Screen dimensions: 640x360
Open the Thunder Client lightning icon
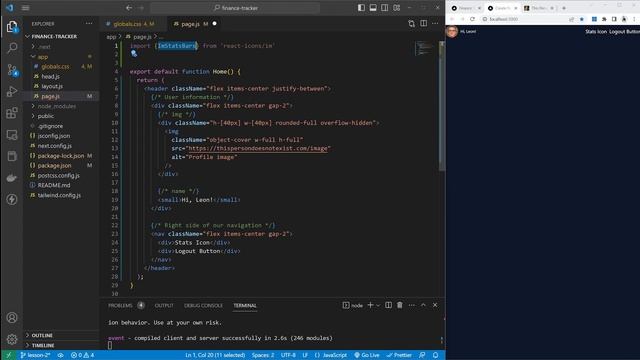pos(12,199)
